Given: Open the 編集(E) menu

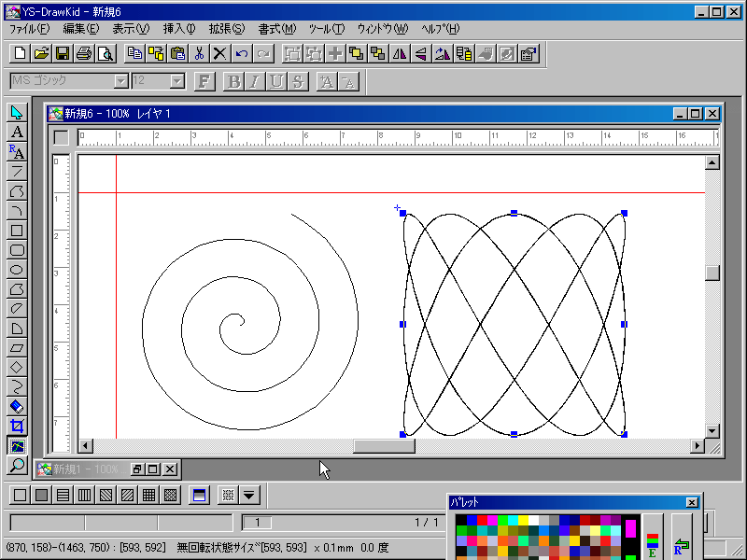Looking at the screenshot, I should coord(81,29).
